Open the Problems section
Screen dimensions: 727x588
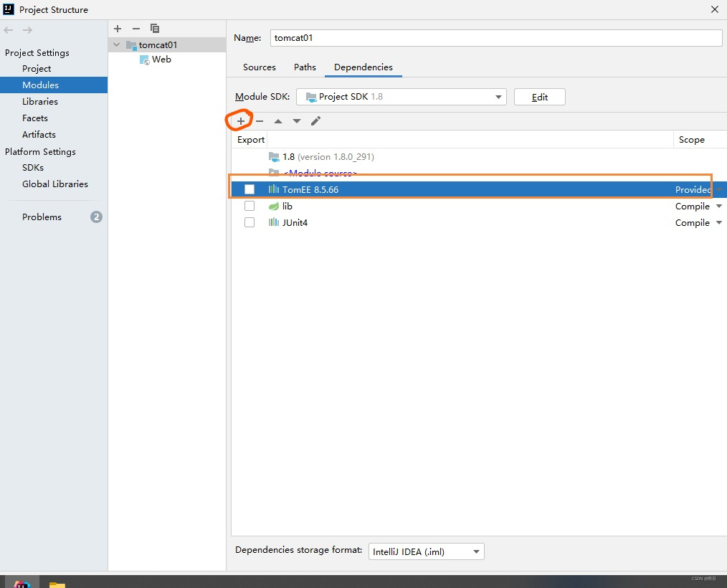pos(42,217)
